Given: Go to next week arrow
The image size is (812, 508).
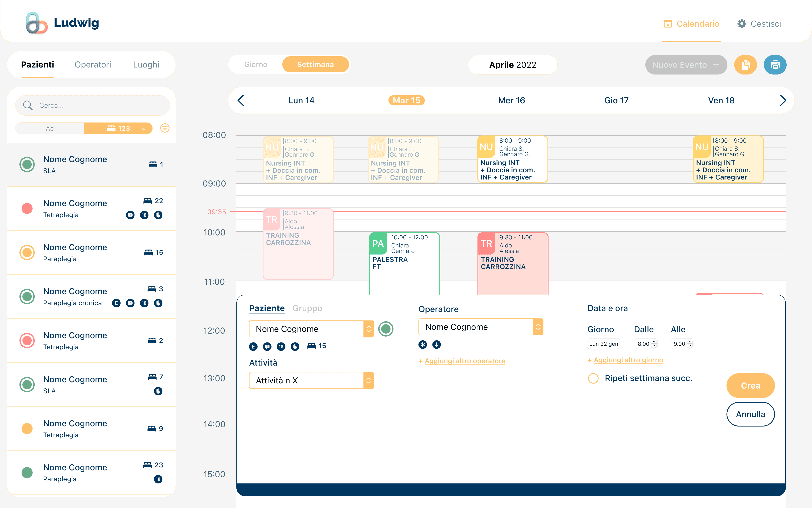Looking at the screenshot, I should click(783, 101).
